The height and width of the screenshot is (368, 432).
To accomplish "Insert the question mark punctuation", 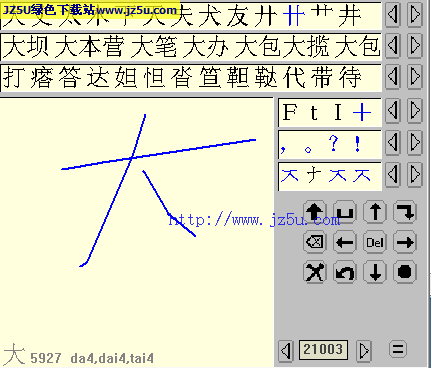I will (x=333, y=143).
